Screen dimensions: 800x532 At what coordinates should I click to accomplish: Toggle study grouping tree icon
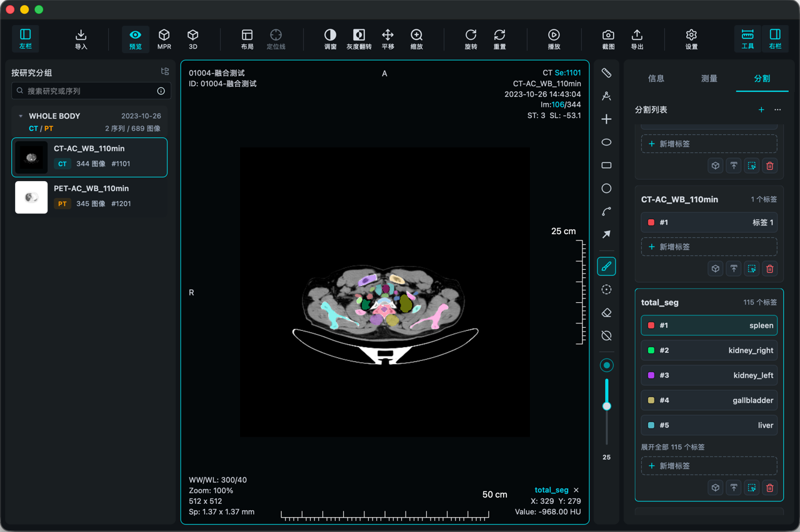click(x=165, y=72)
